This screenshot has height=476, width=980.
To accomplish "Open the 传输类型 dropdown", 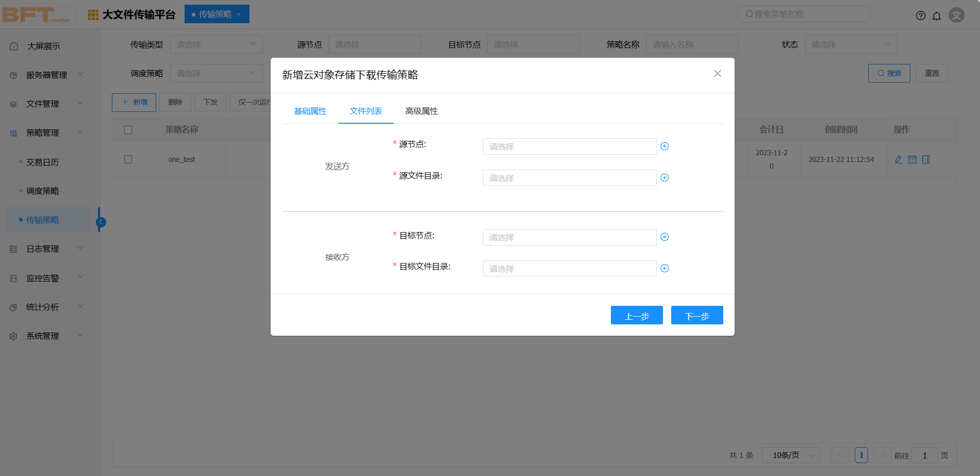I will [216, 44].
